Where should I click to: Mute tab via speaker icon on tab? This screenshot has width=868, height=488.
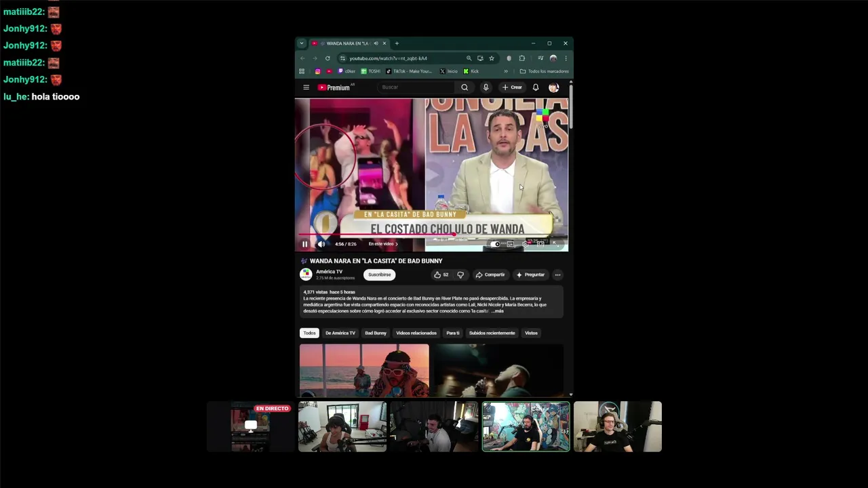pyautogui.click(x=376, y=43)
